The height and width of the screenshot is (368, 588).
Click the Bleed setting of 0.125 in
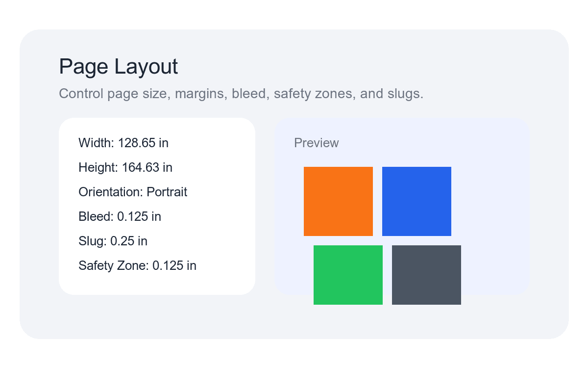120,216
